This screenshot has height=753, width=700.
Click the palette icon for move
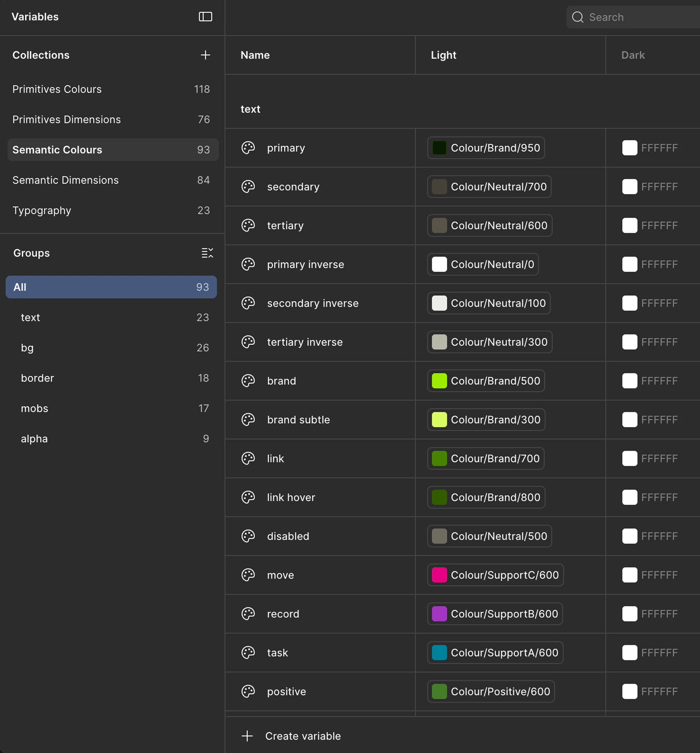[248, 575]
